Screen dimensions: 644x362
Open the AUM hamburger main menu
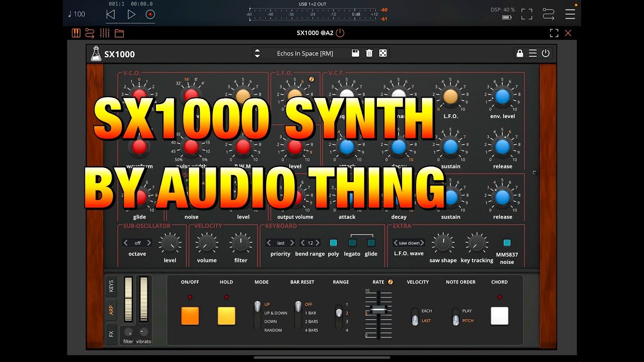[570, 14]
